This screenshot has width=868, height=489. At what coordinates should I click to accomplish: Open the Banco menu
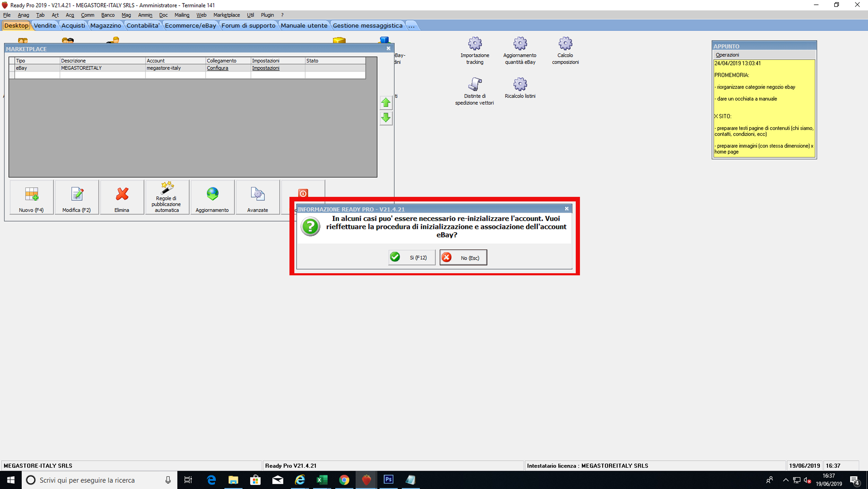click(x=108, y=15)
